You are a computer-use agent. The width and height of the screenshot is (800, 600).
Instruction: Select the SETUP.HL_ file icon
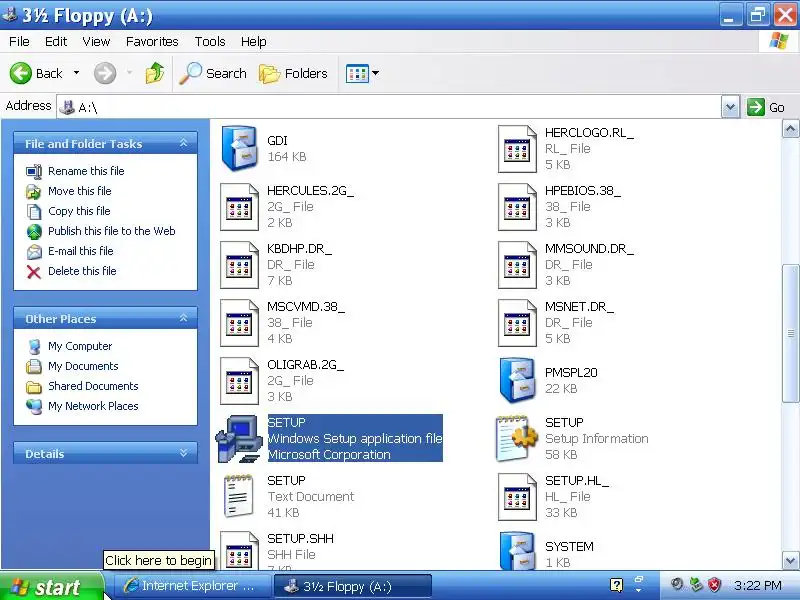point(517,497)
